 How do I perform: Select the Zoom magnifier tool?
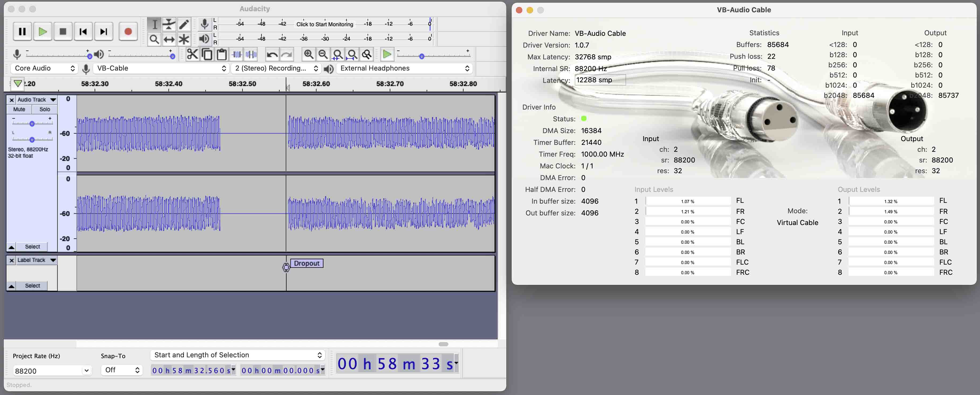click(x=154, y=39)
